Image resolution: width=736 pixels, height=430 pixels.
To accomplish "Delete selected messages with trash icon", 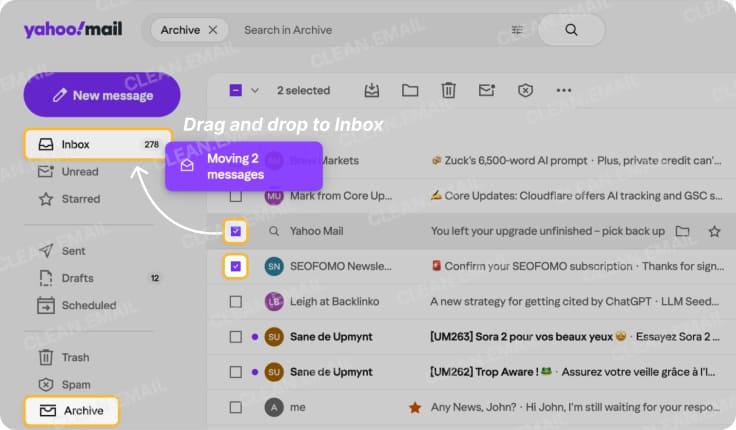I will [448, 90].
